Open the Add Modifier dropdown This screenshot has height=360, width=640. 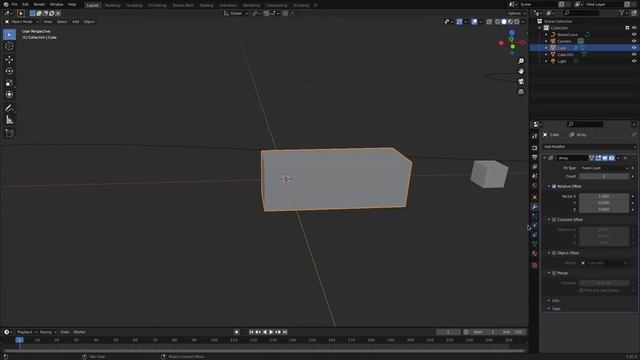click(589, 147)
